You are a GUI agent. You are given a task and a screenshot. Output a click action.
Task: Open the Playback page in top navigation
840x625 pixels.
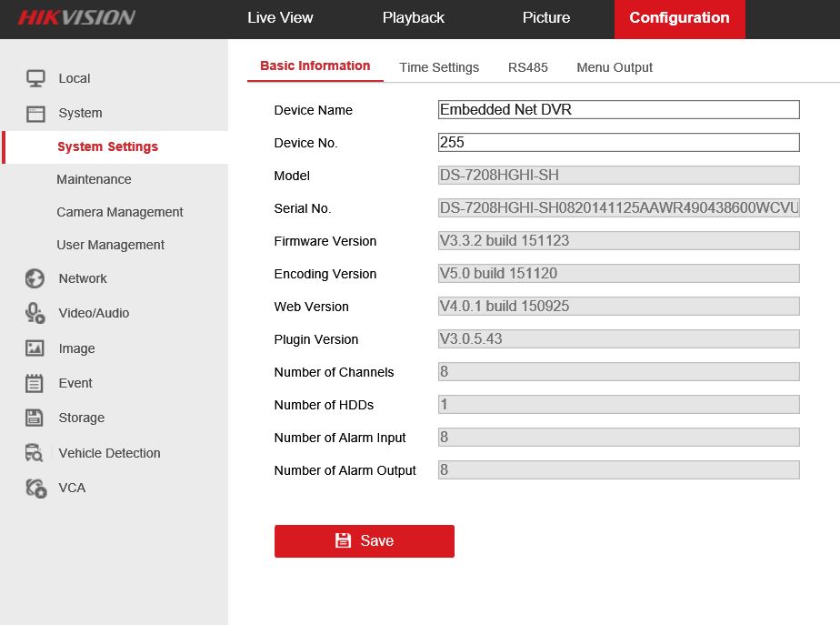[x=413, y=18]
